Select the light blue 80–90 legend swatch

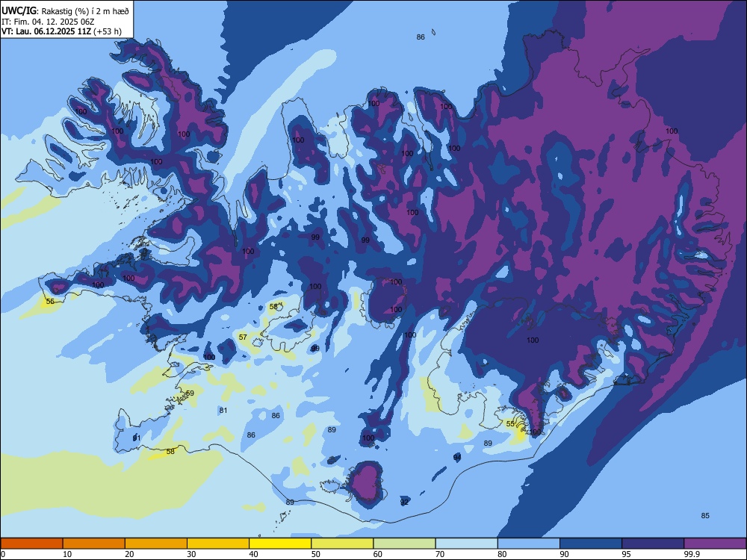tap(528, 544)
